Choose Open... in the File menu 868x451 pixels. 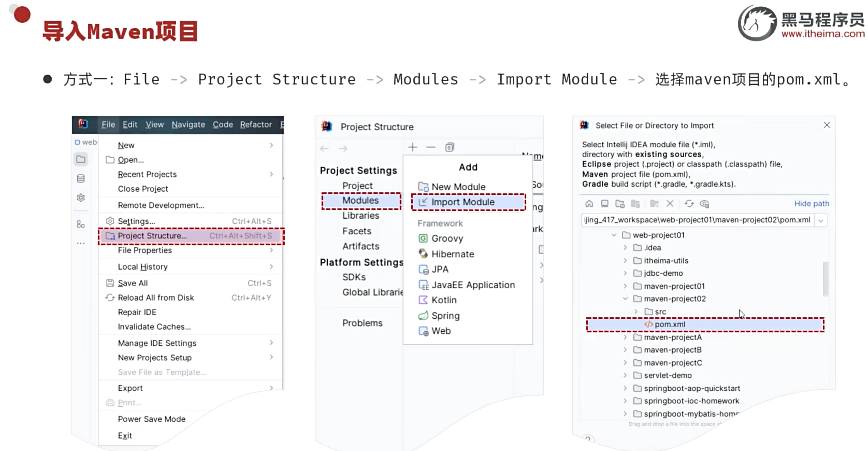pyautogui.click(x=191, y=160)
